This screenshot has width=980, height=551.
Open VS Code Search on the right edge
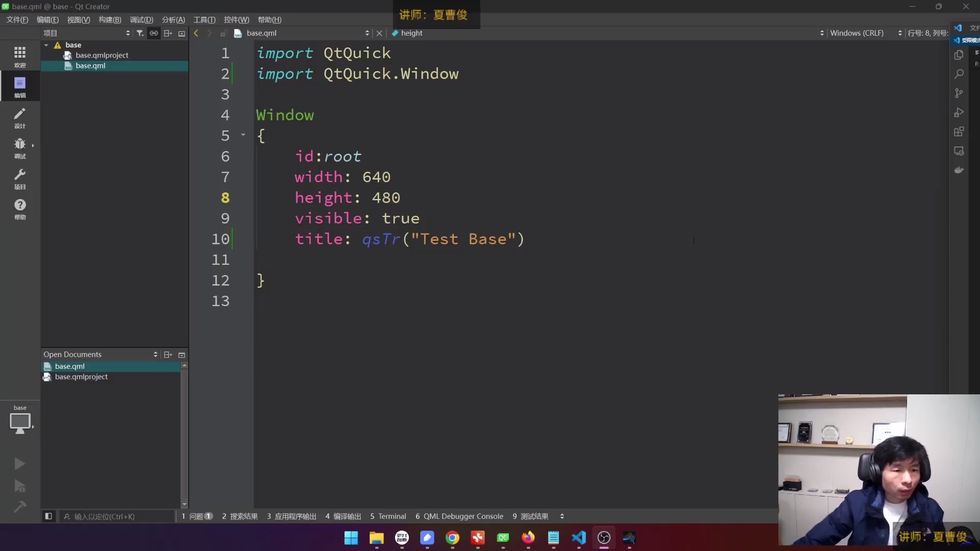(x=960, y=74)
